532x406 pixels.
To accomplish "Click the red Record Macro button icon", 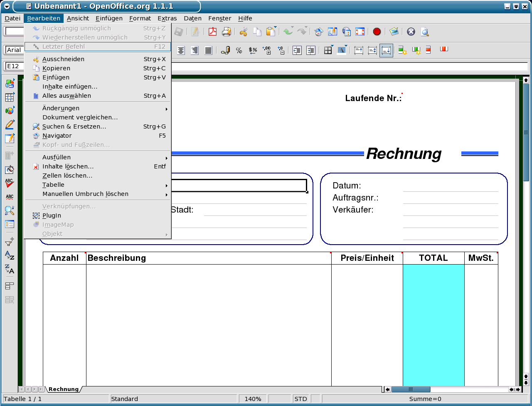I will point(377,32).
